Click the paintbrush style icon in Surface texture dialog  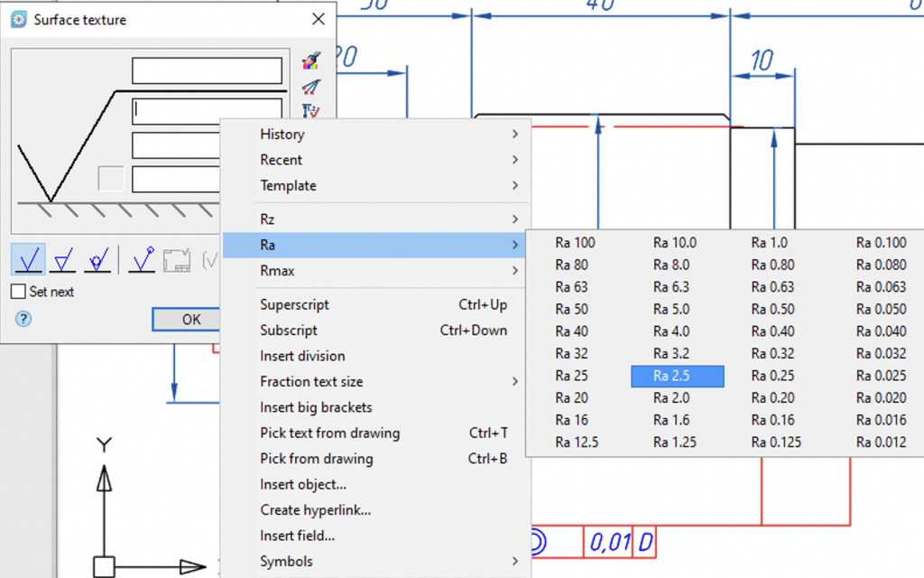tap(310, 61)
